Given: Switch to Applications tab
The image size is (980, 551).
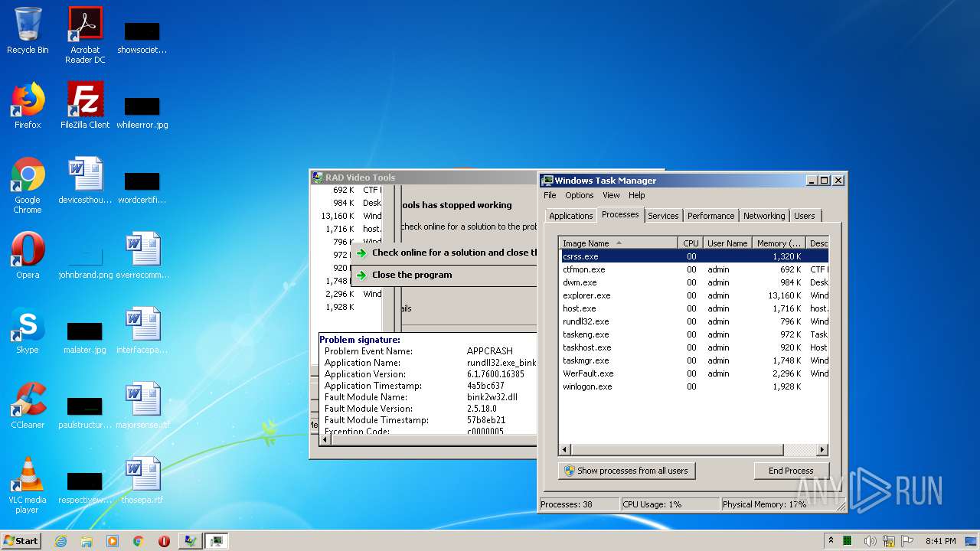Looking at the screenshot, I should (570, 216).
